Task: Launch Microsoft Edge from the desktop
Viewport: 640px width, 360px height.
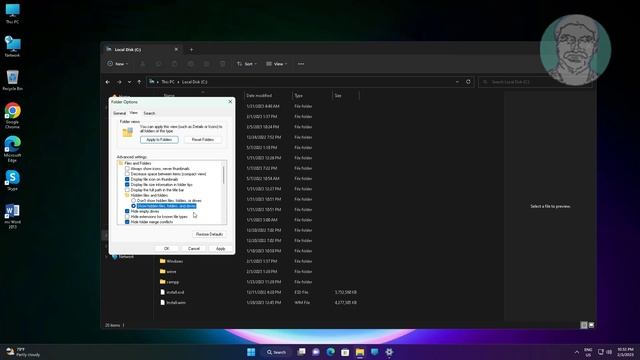Action: coord(12,149)
